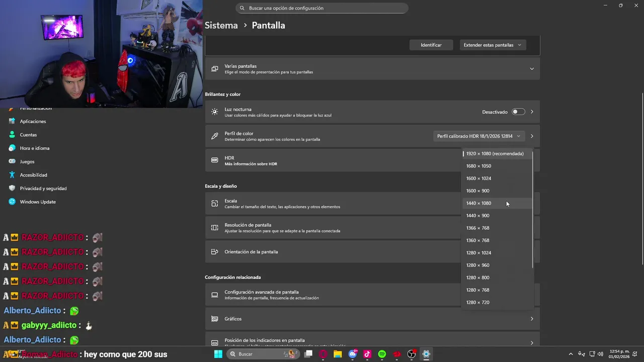Open OBS Studio from the taskbar

click(x=412, y=354)
